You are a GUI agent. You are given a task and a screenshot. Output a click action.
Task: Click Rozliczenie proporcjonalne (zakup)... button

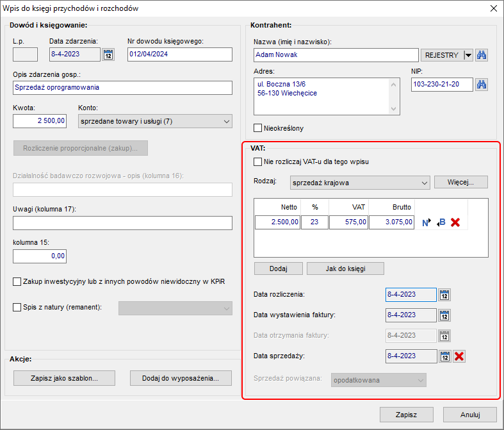[x=81, y=148]
